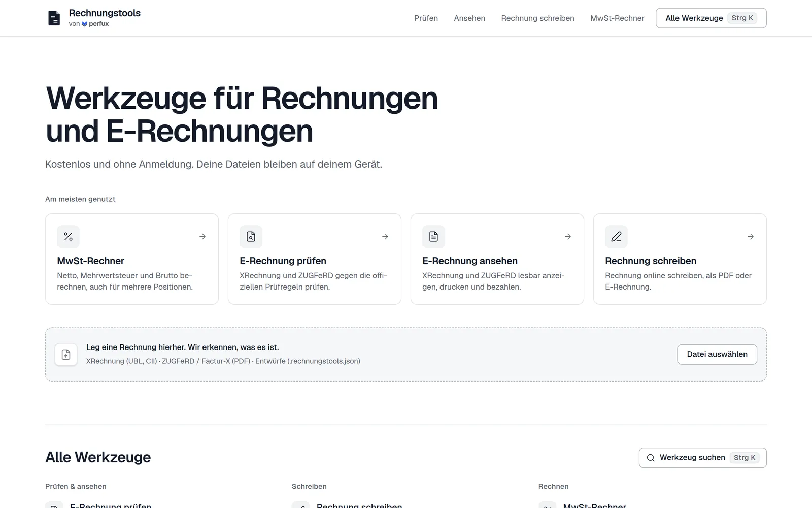Click arrow on the MwSt-Rechner card
Screen dimensions: 812x508
202,236
